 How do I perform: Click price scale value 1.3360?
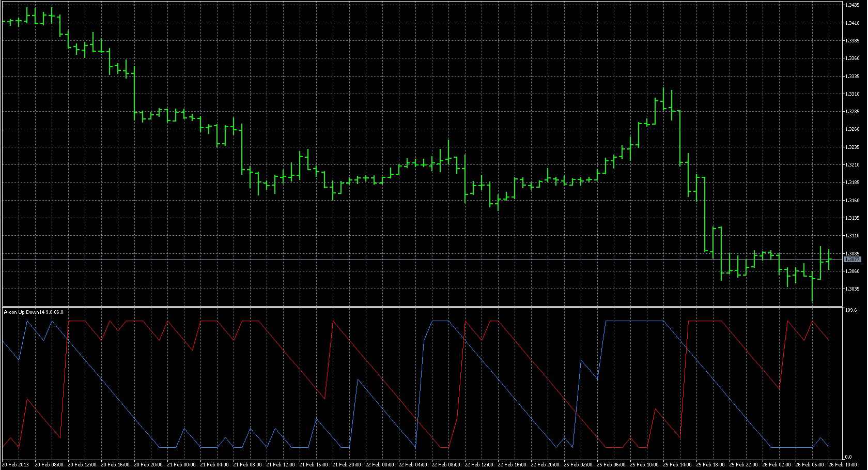pos(853,58)
